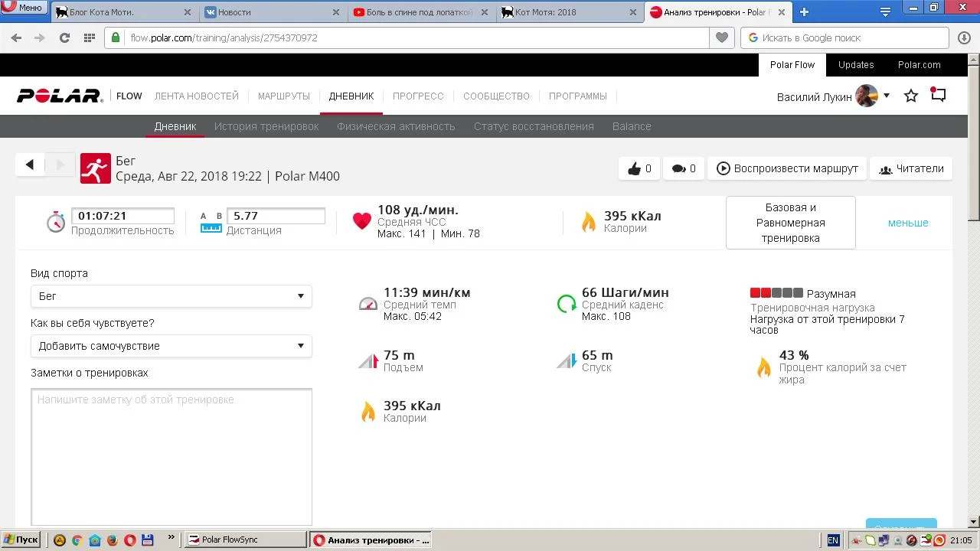Switch to История тренировок tab
Screen dimensions: 980x551
coord(266,126)
